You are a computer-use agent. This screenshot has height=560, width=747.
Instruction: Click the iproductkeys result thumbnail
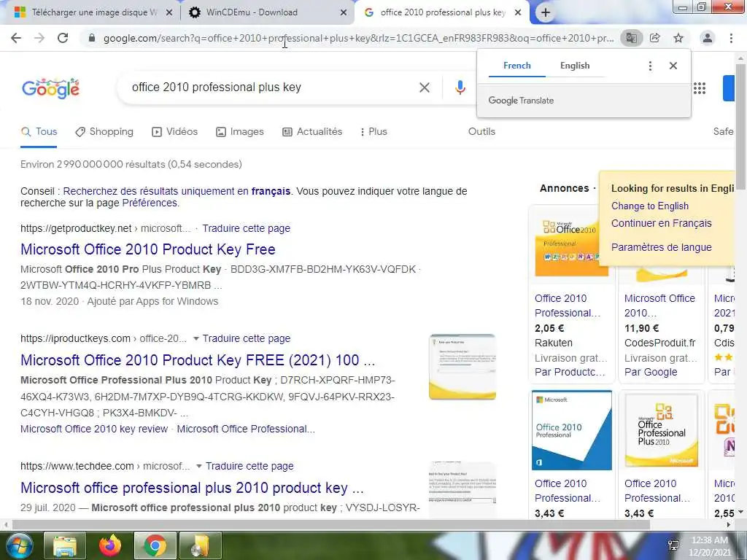click(462, 367)
